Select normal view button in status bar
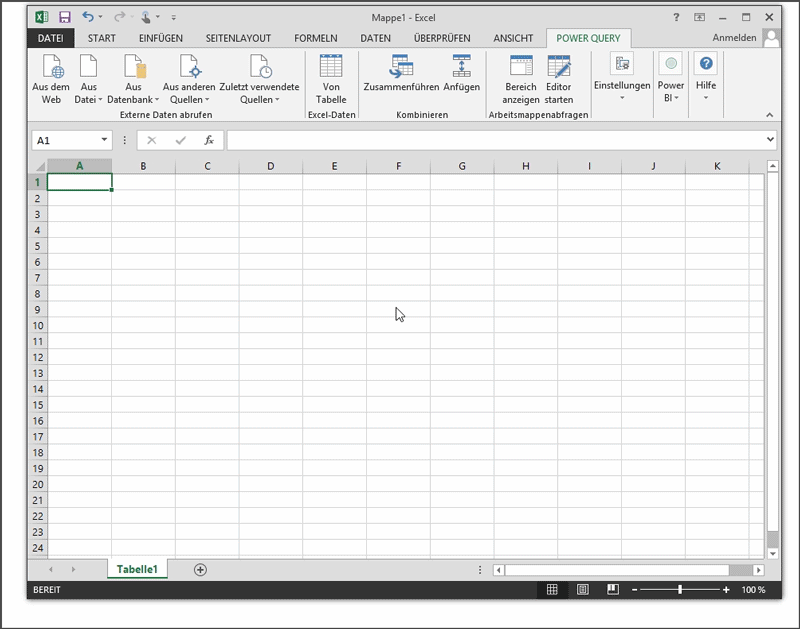 pos(551,590)
